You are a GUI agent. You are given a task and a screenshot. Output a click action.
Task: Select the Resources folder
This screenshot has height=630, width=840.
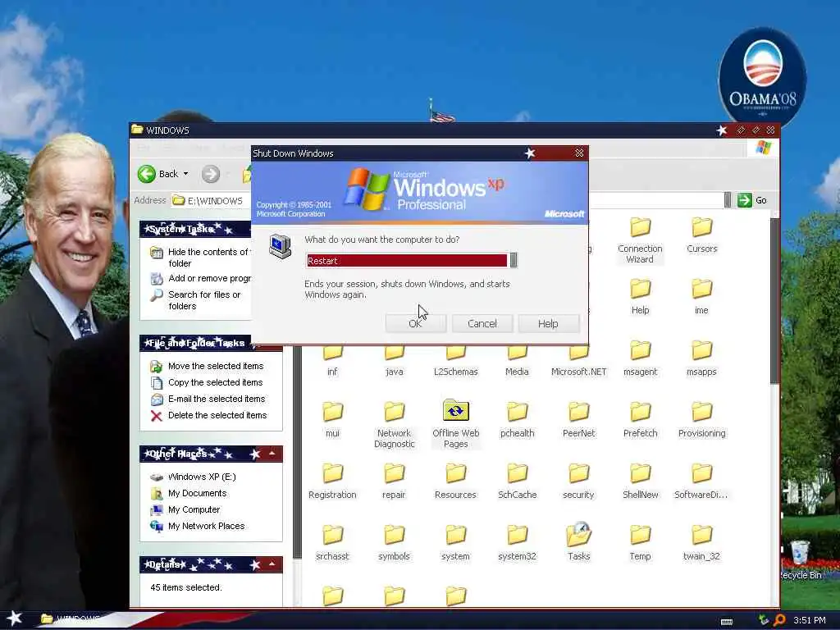[456, 481]
